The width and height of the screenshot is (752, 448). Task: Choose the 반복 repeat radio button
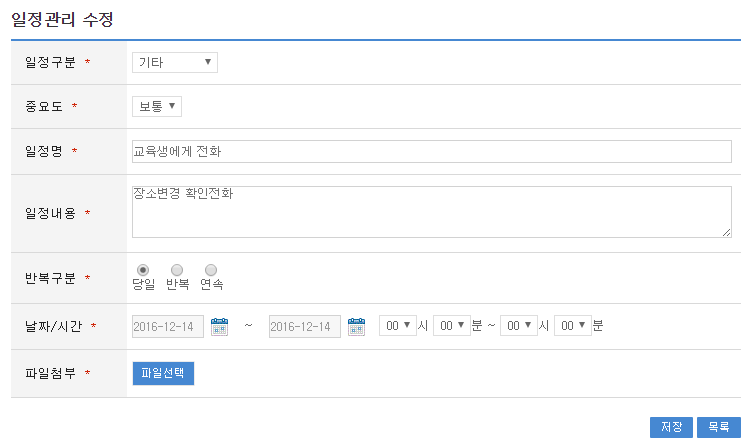177,270
